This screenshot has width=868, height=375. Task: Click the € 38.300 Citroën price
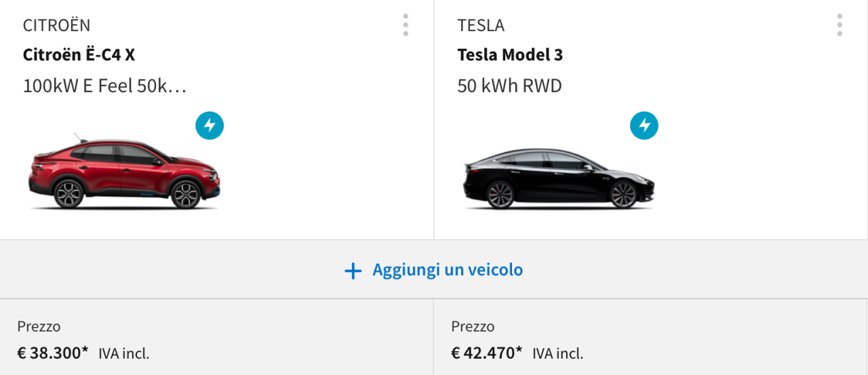pyautogui.click(x=53, y=353)
